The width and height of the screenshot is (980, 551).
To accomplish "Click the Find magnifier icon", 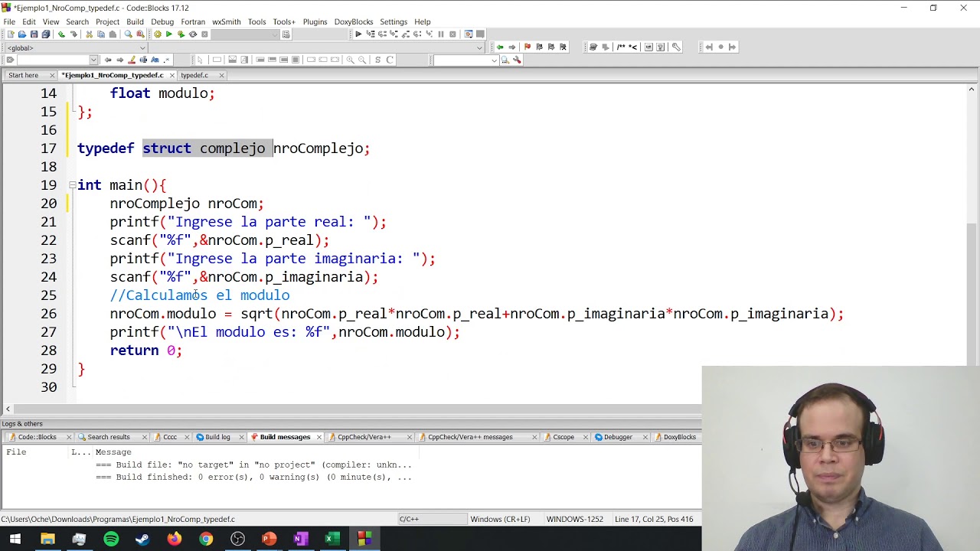I will pos(128,34).
